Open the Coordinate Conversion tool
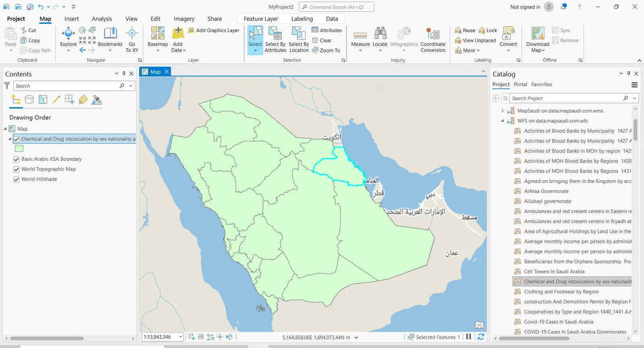 433,35
